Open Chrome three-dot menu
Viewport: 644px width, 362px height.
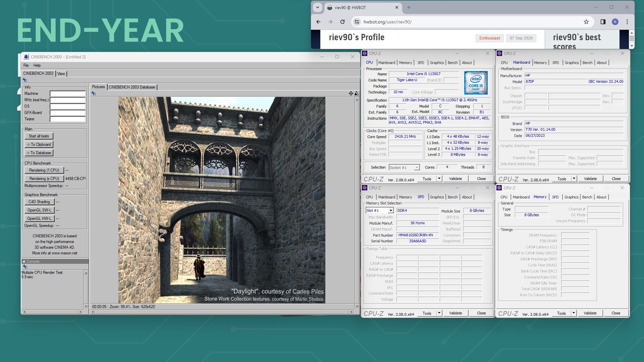coord(627,22)
